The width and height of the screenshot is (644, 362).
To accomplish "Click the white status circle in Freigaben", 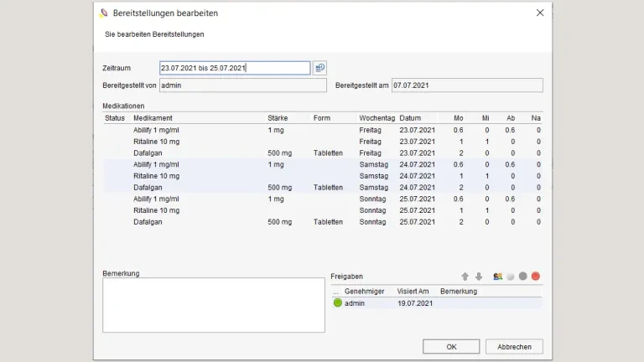I will [x=511, y=277].
